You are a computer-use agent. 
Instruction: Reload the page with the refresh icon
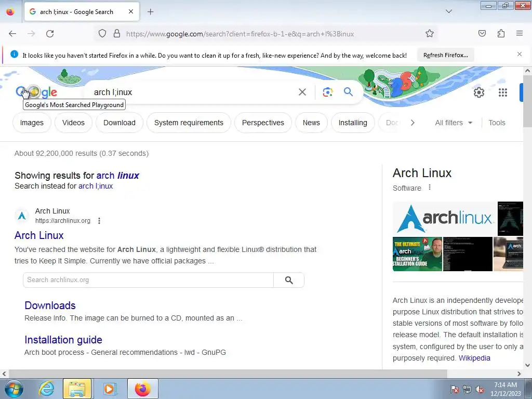pyautogui.click(x=50, y=34)
